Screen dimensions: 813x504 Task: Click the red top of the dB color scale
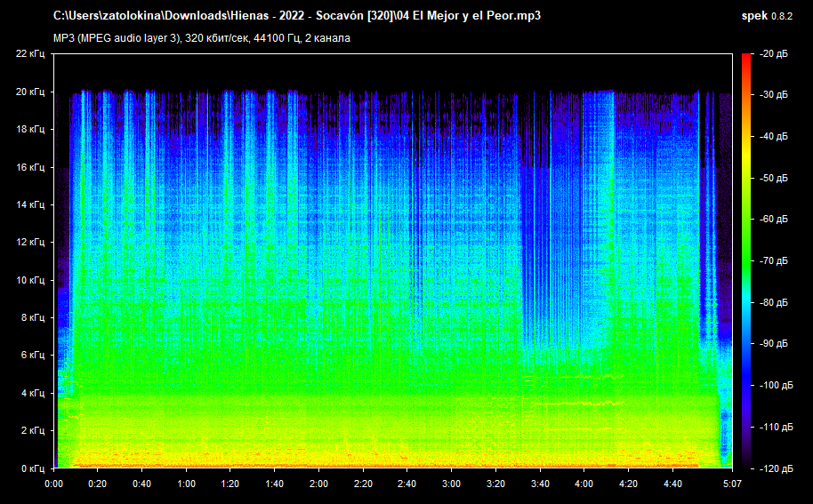745,59
